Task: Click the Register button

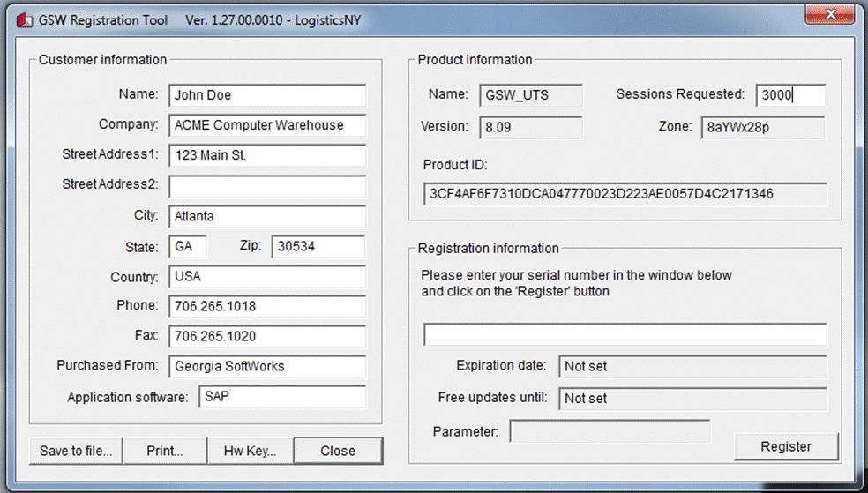Action: click(786, 446)
